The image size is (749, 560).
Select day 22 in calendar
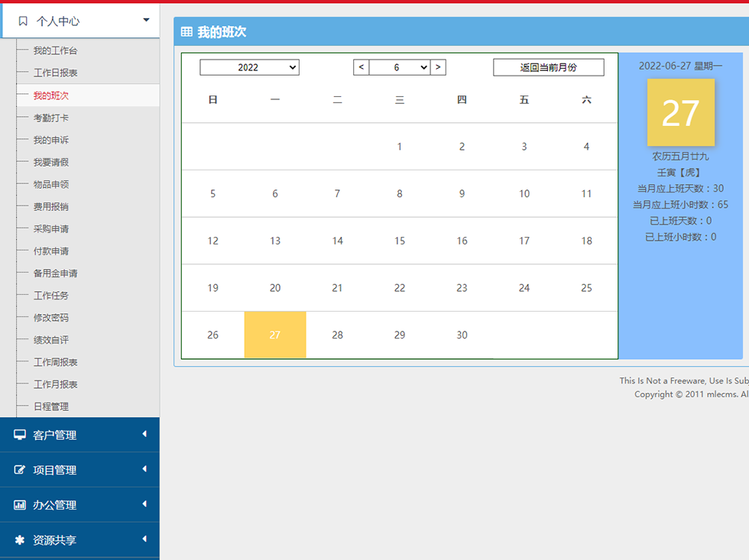[399, 288]
